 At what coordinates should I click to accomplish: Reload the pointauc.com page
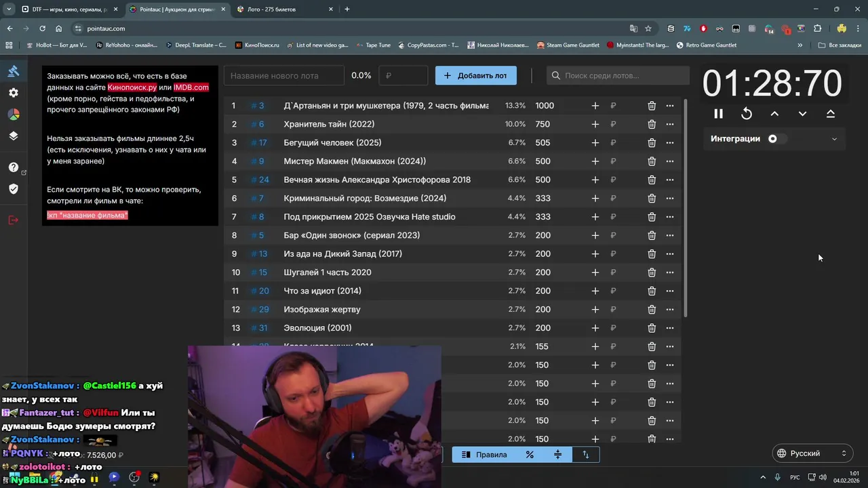click(x=42, y=28)
